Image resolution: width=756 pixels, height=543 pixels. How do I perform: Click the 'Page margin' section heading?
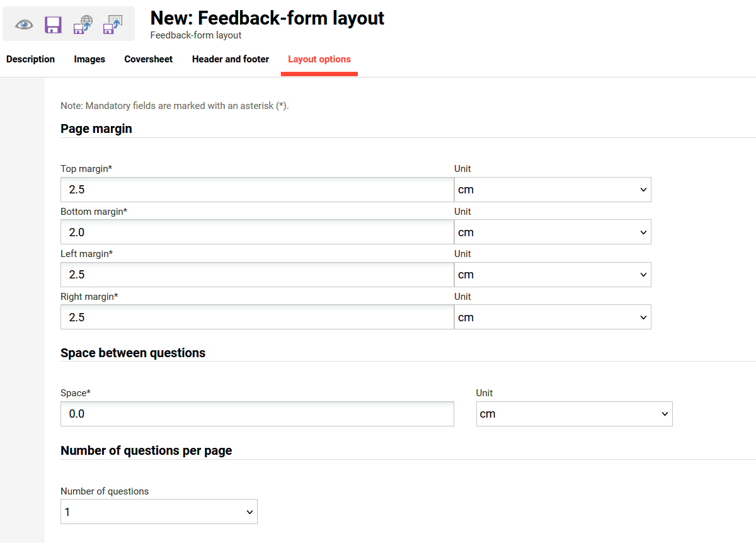(x=96, y=129)
